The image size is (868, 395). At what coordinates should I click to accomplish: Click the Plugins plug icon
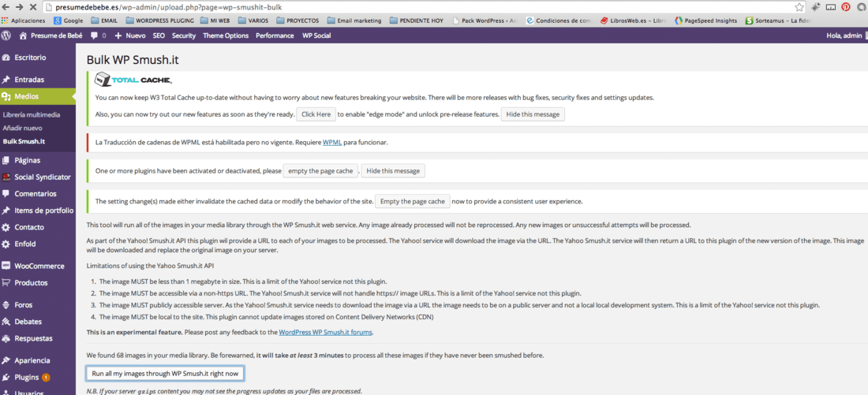coord(6,378)
